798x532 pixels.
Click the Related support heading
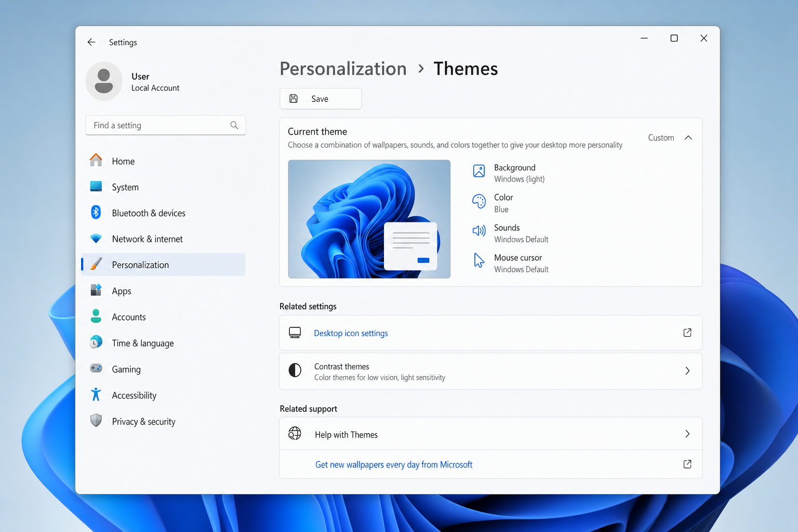click(308, 409)
